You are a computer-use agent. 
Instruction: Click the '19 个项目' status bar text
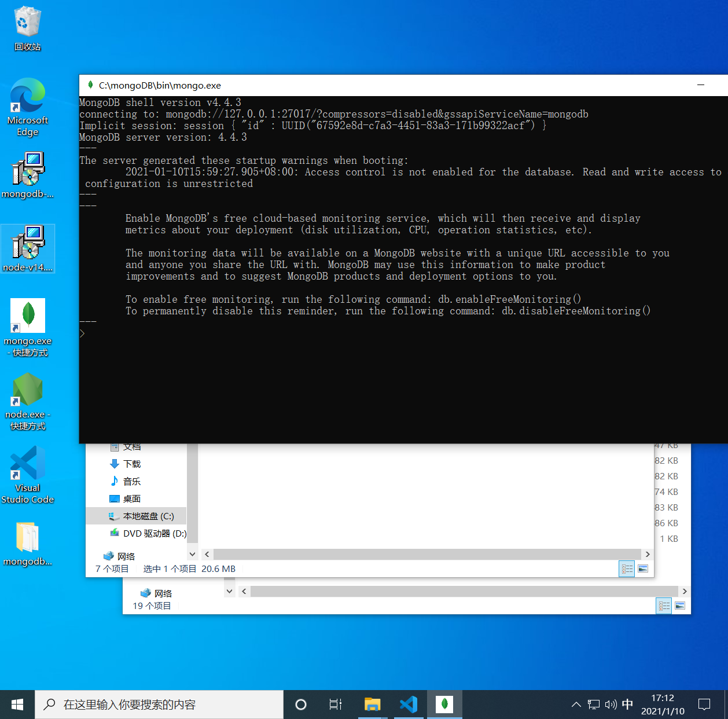point(152,606)
